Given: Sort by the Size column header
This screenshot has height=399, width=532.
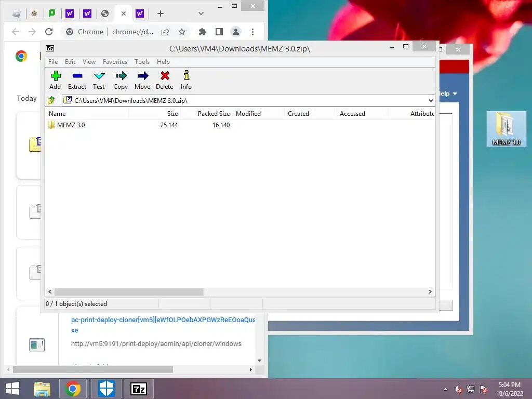Looking at the screenshot, I should click(154, 114).
